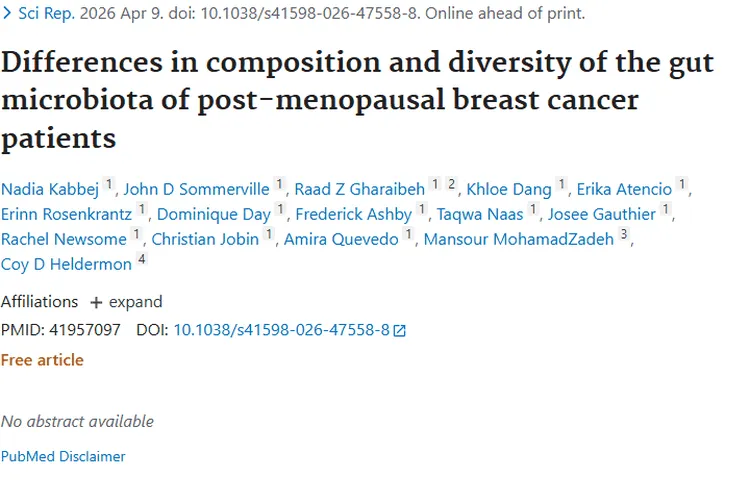Click the chevron before Sci Rep
The height and width of the screenshot is (500, 750).
(8, 13)
